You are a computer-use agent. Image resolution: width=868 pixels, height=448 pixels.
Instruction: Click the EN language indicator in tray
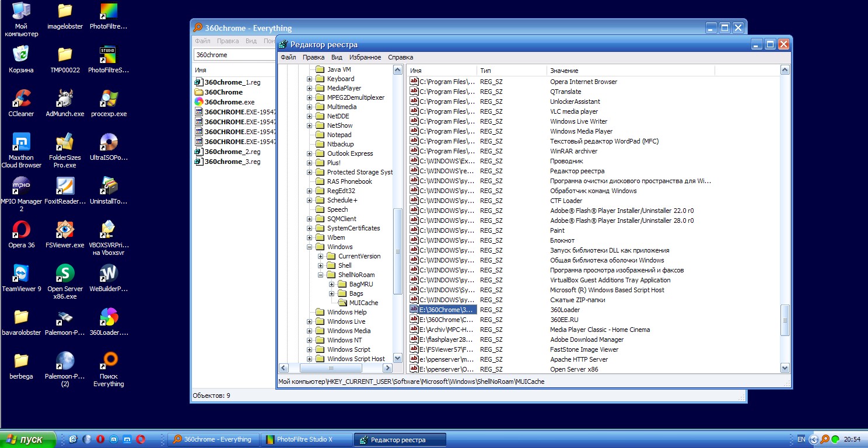pos(801,439)
